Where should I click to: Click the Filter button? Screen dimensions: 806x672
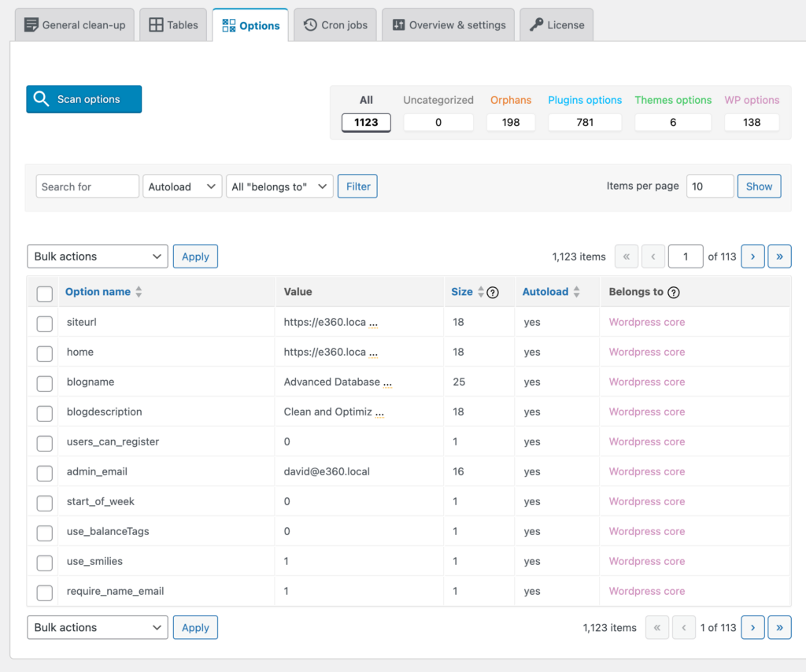[x=358, y=186]
